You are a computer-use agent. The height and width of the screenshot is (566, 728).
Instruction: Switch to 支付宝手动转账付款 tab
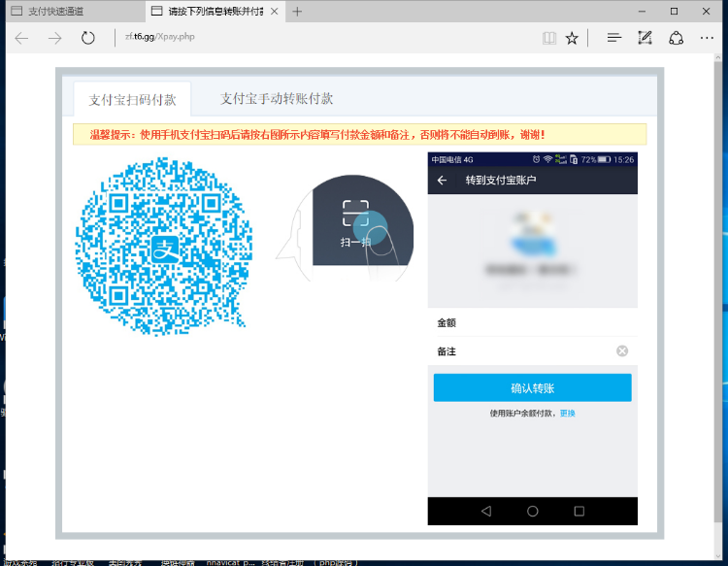pos(277,98)
